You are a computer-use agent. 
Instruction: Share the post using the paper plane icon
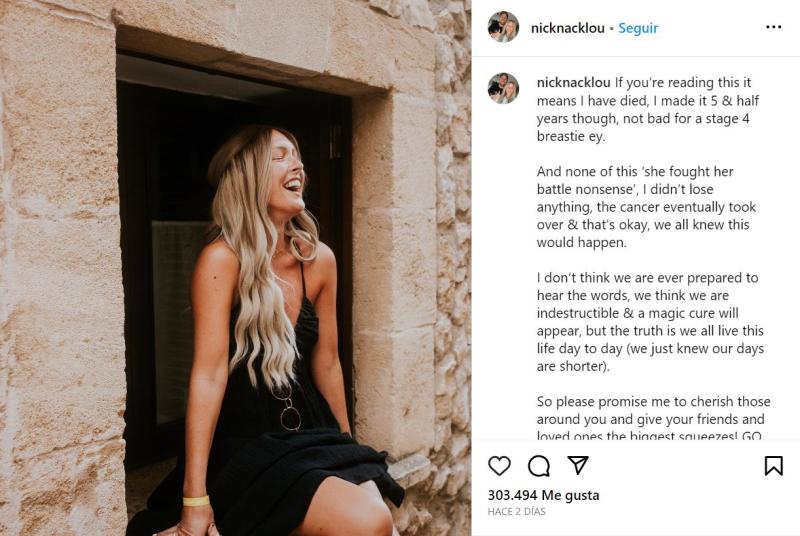point(578,465)
